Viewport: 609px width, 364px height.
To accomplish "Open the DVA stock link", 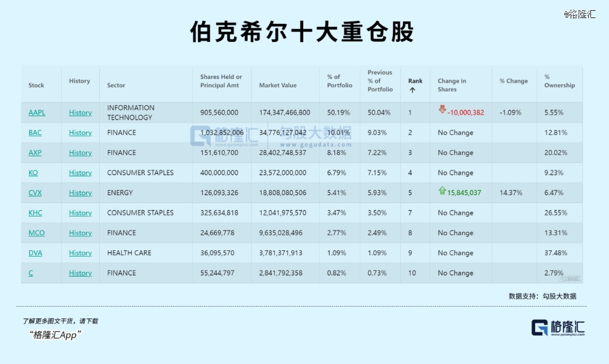I will click(36, 253).
